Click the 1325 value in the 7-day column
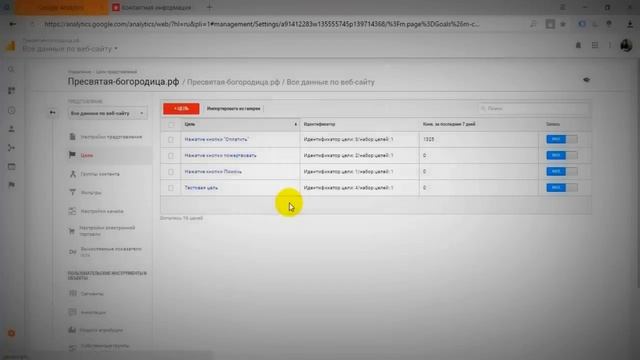This screenshot has height=360, width=640. tap(429, 139)
